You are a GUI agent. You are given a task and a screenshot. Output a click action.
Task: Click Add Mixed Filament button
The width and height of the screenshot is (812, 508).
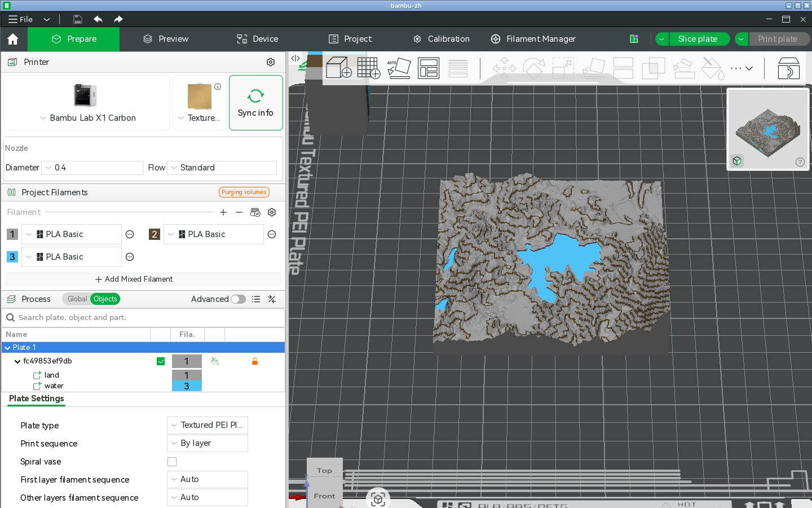pos(134,279)
